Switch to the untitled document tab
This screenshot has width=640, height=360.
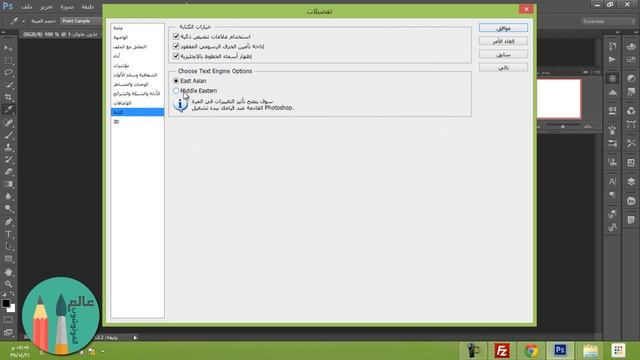click(x=60, y=35)
